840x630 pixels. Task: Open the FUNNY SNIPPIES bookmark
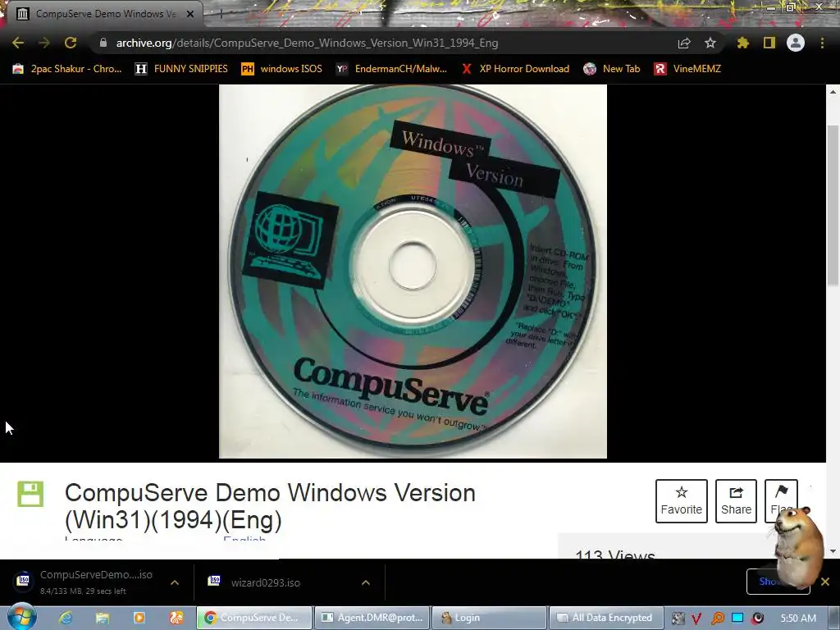click(x=181, y=69)
